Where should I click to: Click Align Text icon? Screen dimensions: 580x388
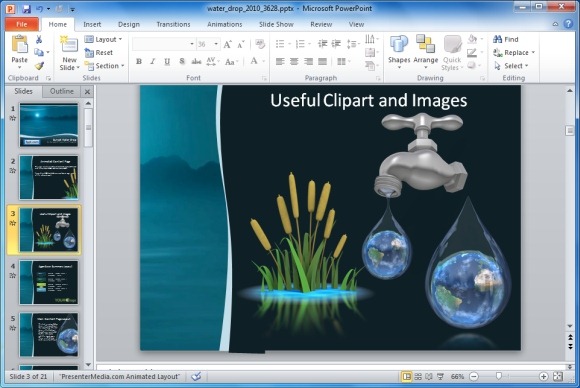tap(371, 53)
